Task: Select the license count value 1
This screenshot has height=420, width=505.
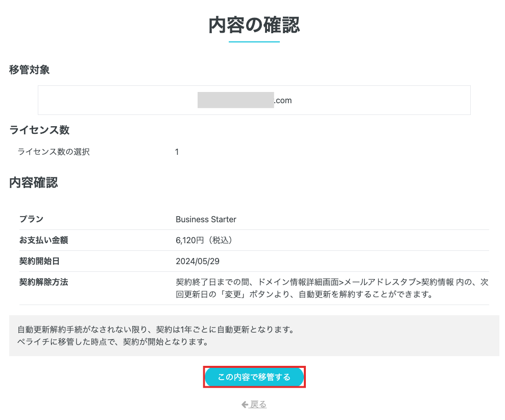Action: coord(177,152)
